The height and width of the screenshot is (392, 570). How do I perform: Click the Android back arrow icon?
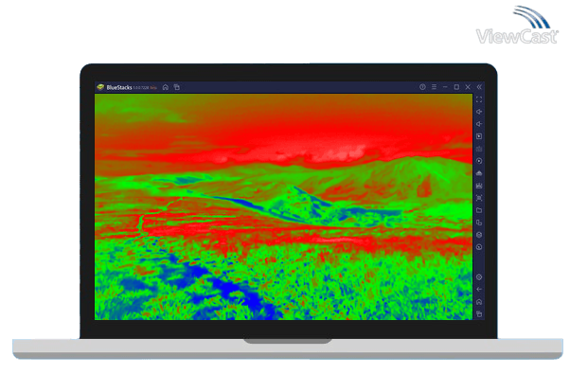coord(479,290)
